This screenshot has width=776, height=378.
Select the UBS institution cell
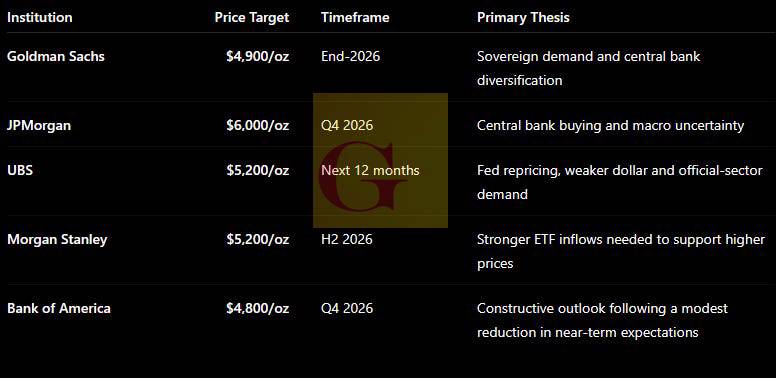(x=20, y=170)
